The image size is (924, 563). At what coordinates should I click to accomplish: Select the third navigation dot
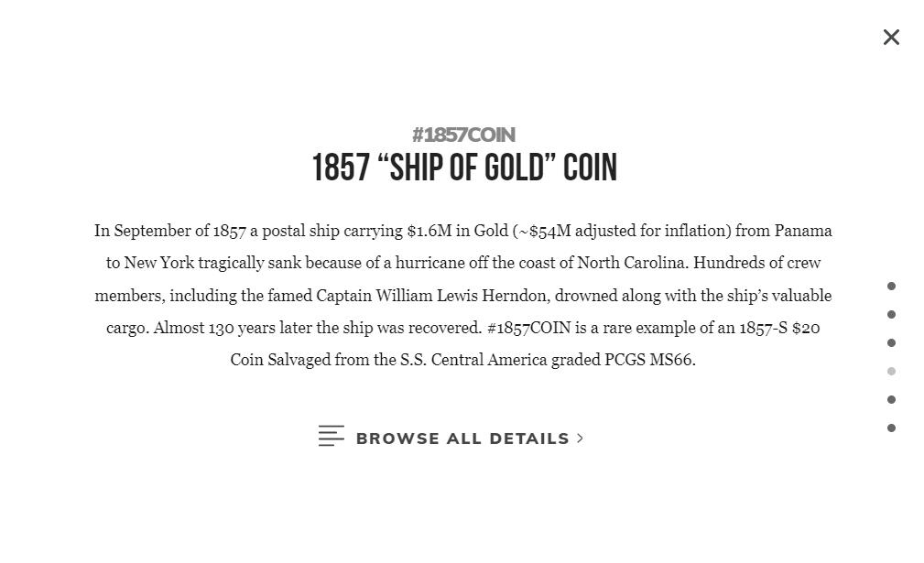pos(891,343)
